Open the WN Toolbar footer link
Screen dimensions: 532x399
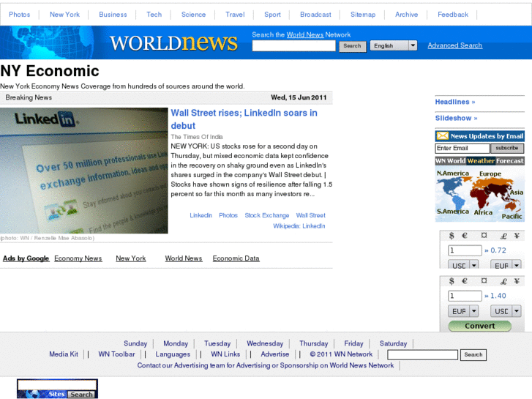click(116, 354)
